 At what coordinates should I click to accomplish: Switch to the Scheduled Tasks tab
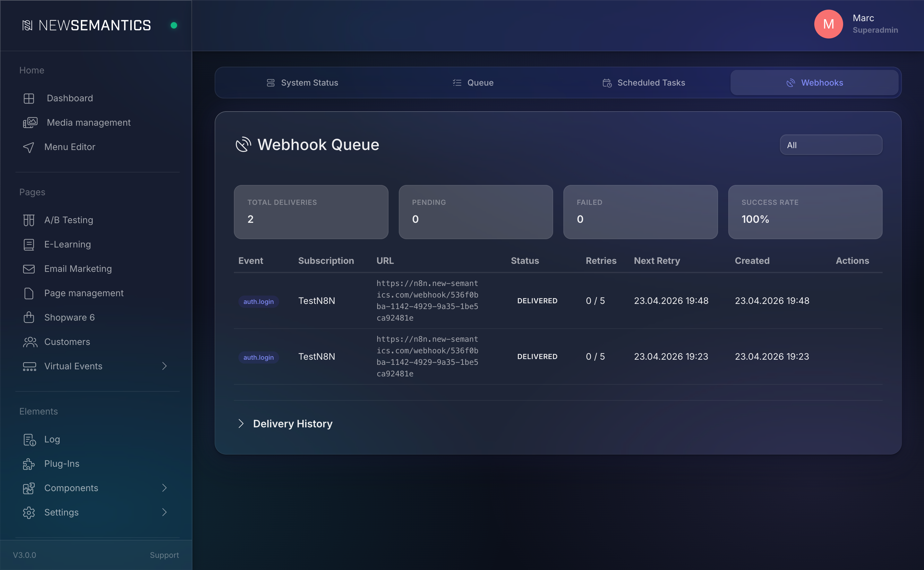coord(644,83)
